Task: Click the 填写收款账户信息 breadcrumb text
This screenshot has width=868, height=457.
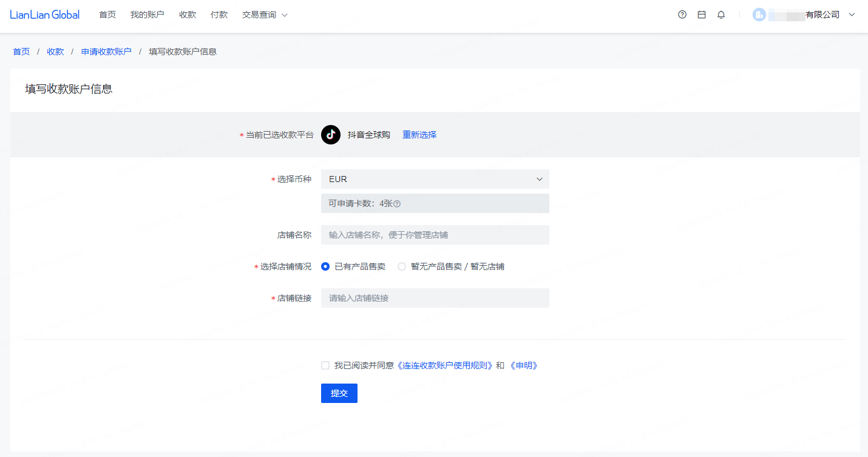Action: [183, 52]
